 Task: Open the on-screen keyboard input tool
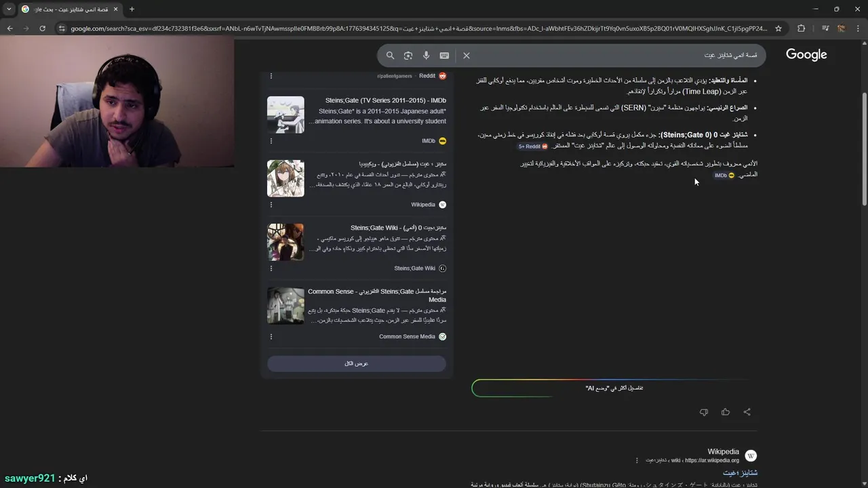tap(444, 56)
